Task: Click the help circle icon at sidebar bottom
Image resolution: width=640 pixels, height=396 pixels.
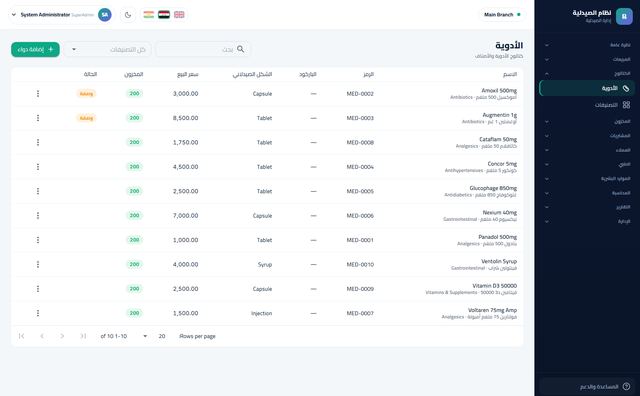Action: (x=626, y=386)
